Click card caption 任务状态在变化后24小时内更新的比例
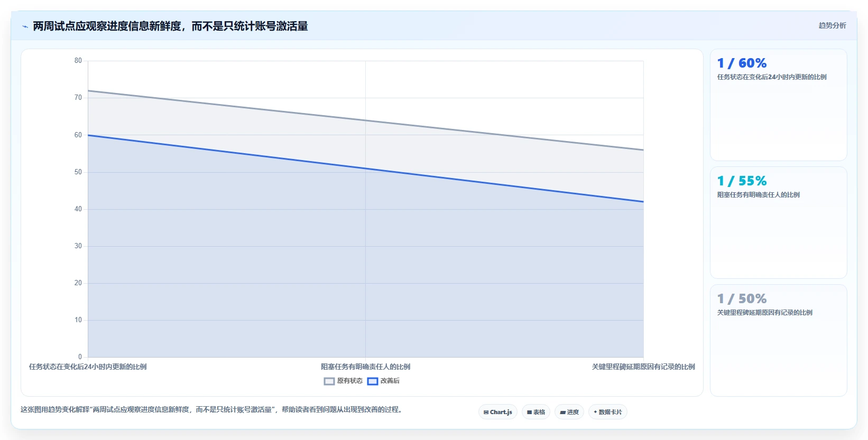The height and width of the screenshot is (440, 868). tap(772, 77)
